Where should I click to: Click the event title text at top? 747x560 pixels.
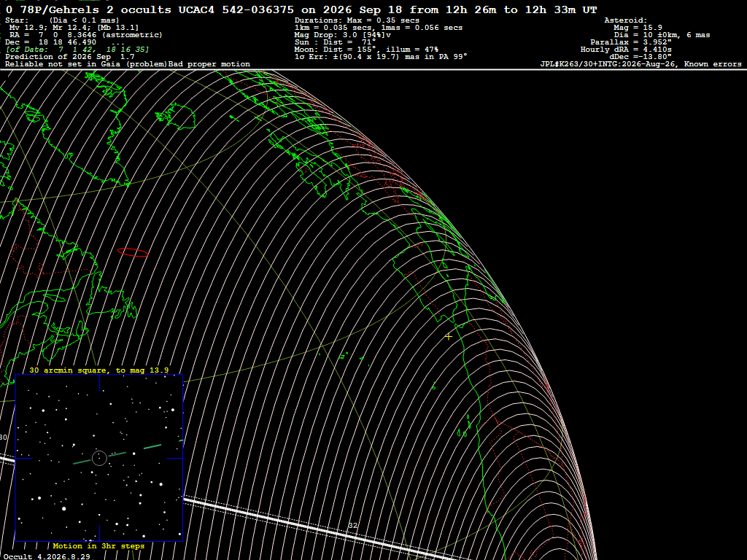(x=301, y=9)
